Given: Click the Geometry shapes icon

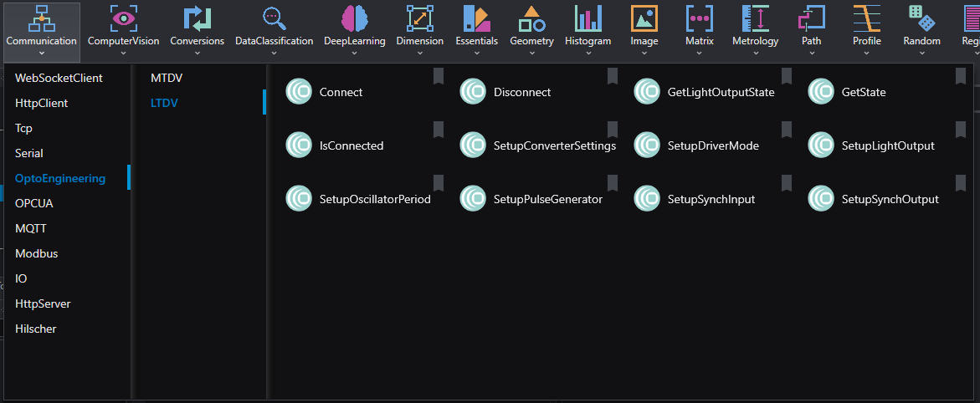Looking at the screenshot, I should [x=531, y=18].
